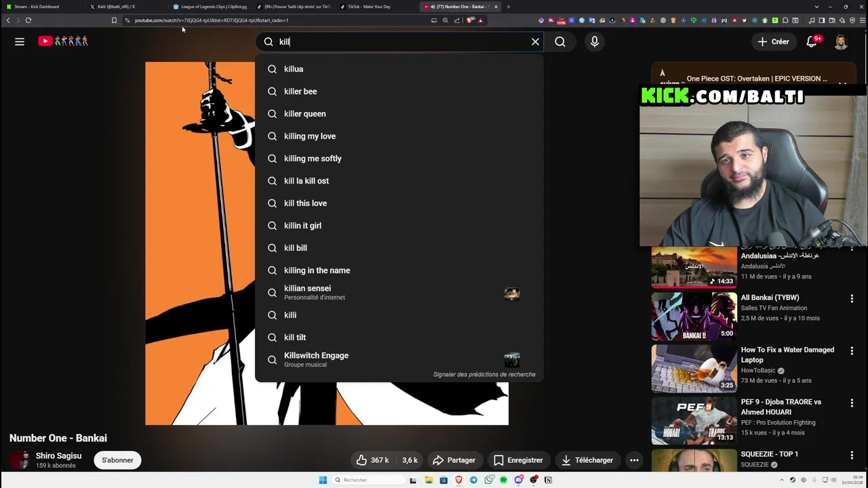This screenshot has width=868, height=488.
Task: Switch to Balti X browser tab
Action: click(125, 7)
